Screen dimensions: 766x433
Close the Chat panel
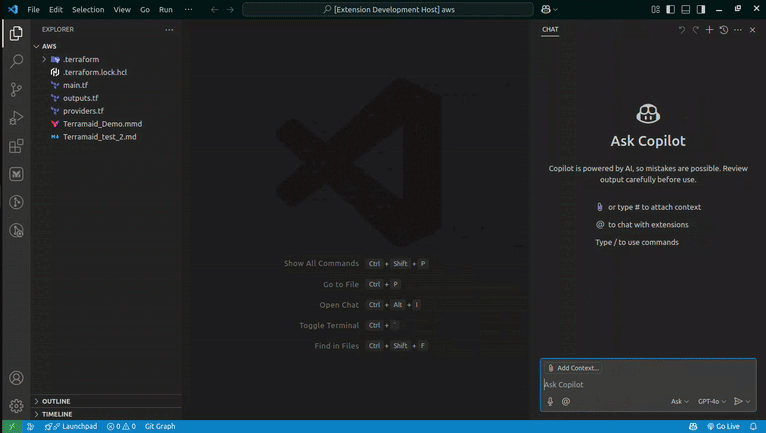click(x=752, y=30)
